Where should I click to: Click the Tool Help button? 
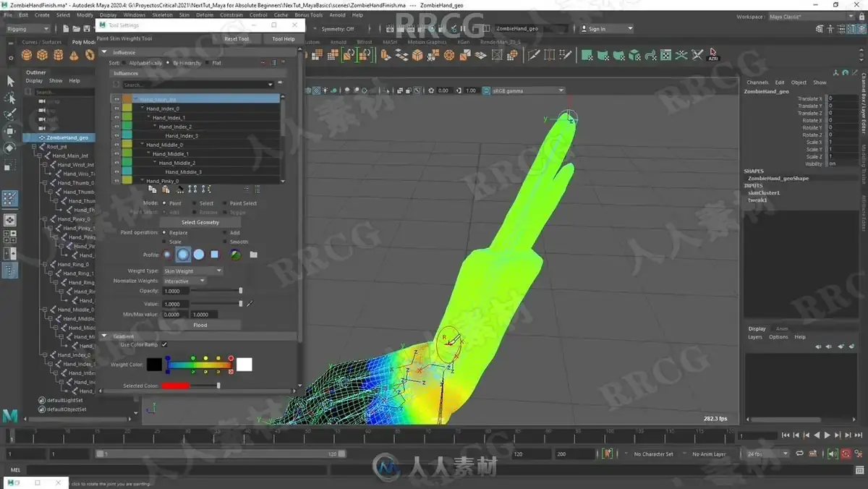(283, 39)
